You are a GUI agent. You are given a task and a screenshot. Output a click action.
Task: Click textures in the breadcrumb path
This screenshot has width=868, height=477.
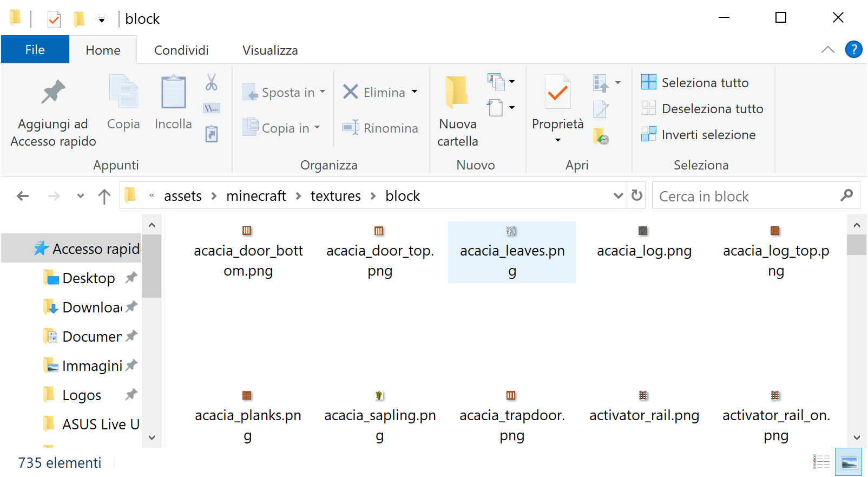point(336,195)
